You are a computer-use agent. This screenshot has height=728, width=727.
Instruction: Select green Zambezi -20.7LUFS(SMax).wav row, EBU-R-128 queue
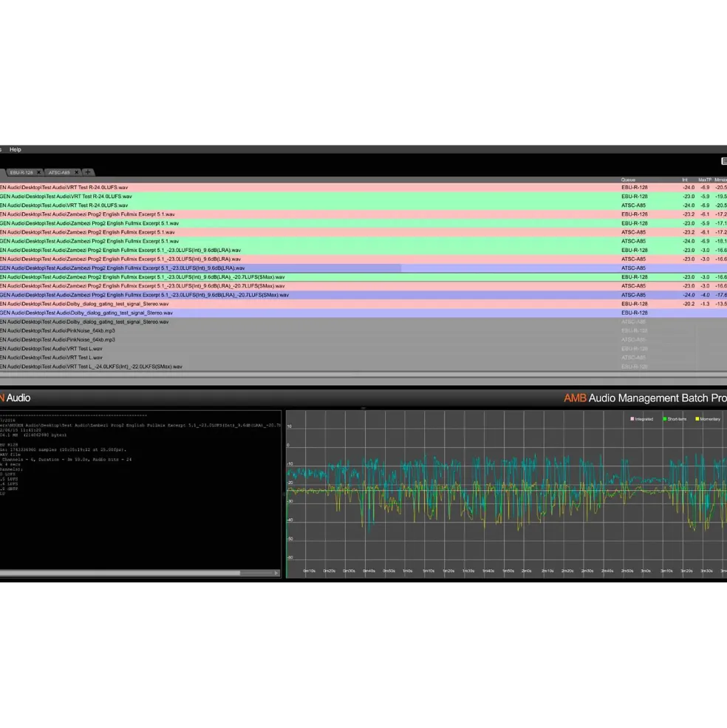(363, 277)
